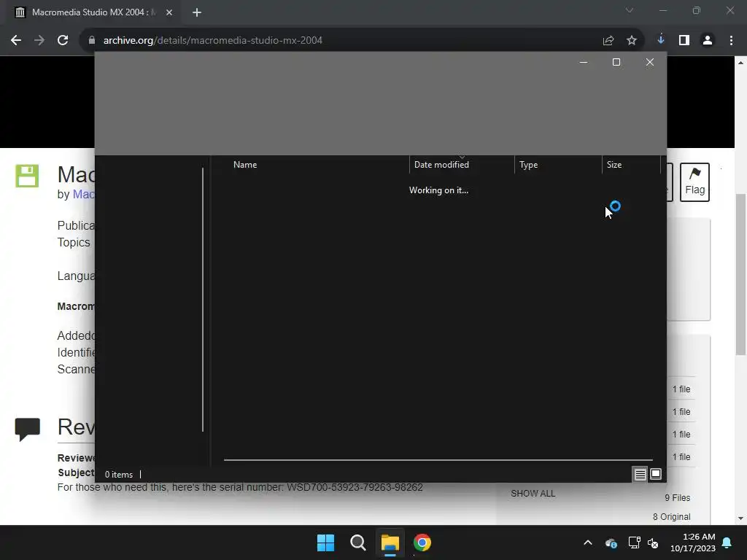Click the floppy disk software icon

(x=27, y=176)
